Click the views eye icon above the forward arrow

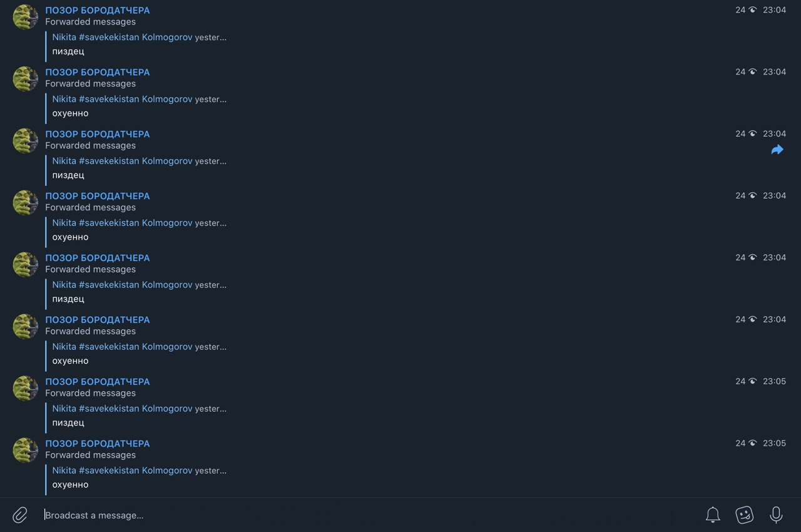(x=752, y=133)
